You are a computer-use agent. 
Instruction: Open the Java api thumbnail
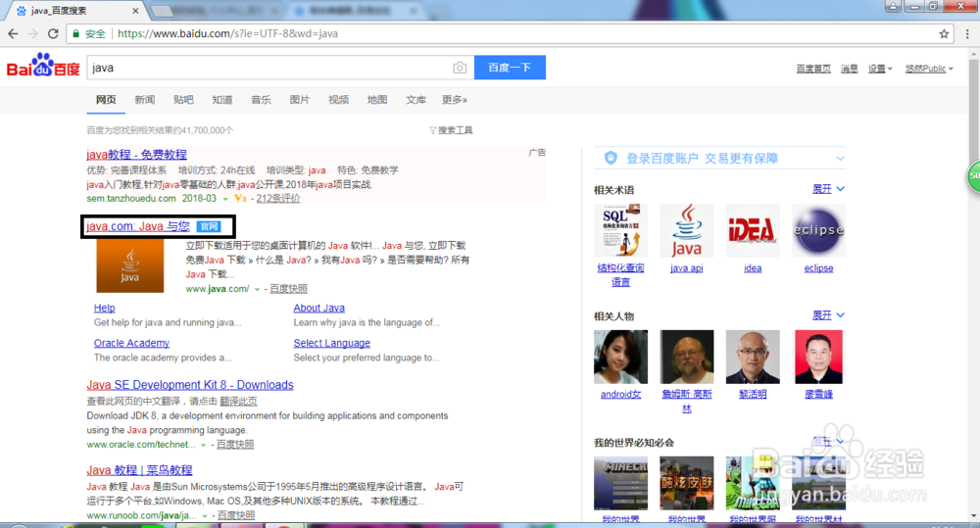(x=686, y=230)
